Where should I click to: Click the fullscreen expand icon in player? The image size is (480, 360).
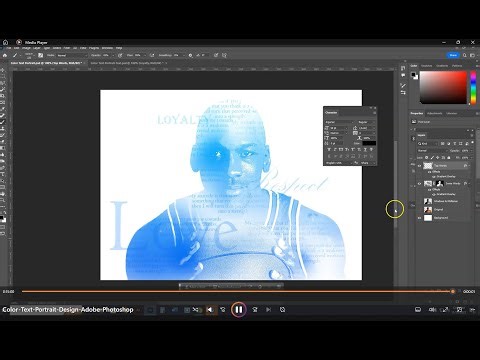click(445, 310)
